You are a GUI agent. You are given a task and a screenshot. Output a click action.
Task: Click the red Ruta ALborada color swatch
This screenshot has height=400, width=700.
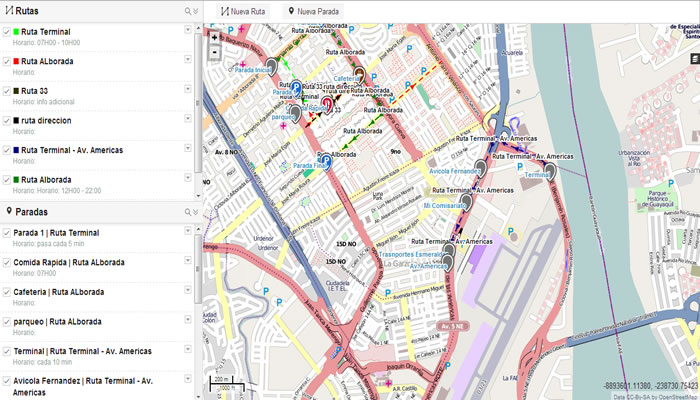[x=16, y=62]
